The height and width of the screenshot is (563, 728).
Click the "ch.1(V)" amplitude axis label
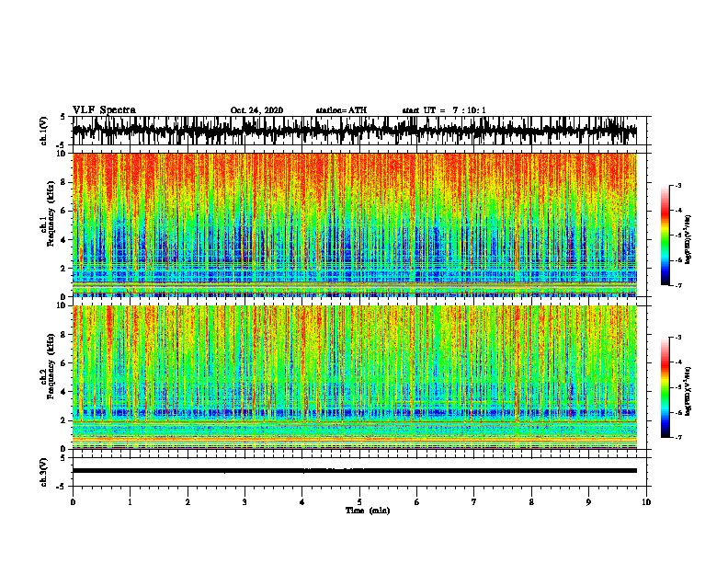pos(44,131)
